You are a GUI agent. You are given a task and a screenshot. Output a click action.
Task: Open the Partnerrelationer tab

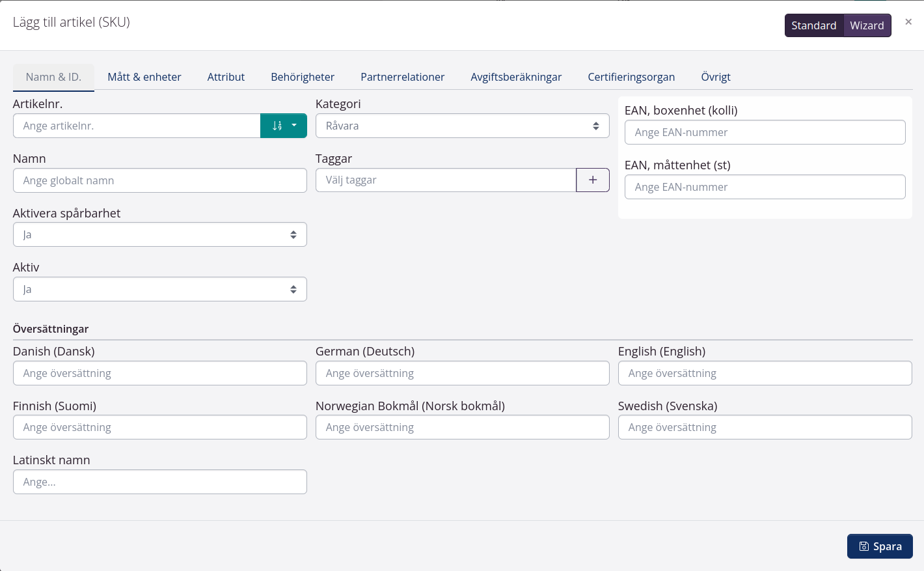[402, 77]
